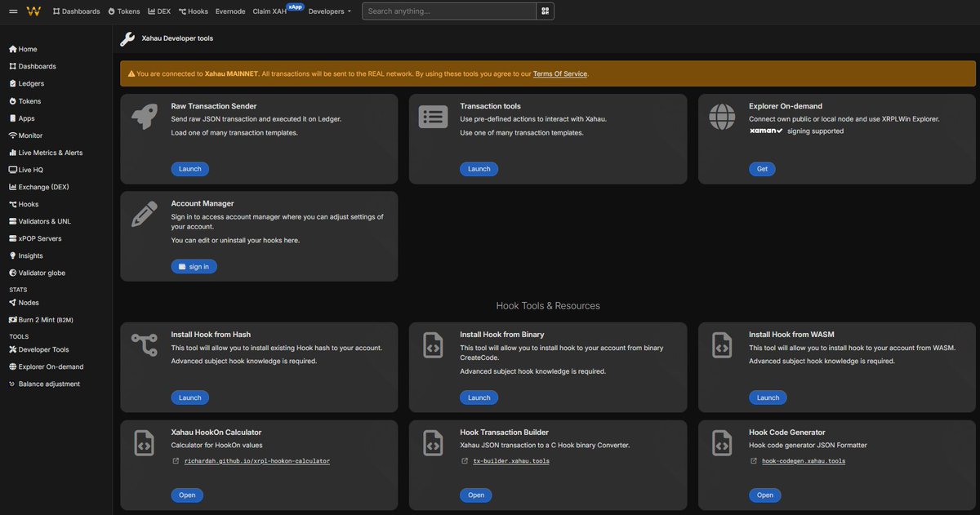Open Dashboards in sidebar
The image size is (980, 515).
[33, 66]
